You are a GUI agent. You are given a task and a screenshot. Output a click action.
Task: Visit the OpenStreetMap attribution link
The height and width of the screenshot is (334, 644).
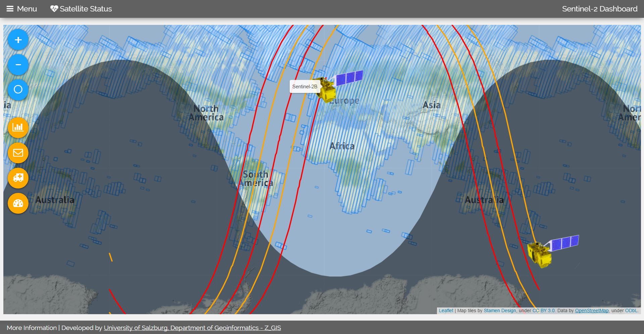pyautogui.click(x=592, y=310)
